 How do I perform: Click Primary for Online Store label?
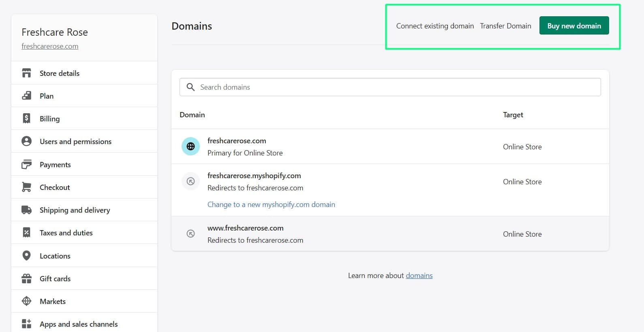(x=245, y=153)
